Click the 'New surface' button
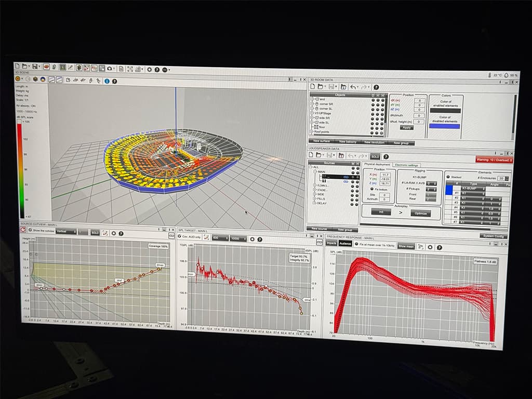Viewport: 532px width, 399px height. [x=321, y=141]
